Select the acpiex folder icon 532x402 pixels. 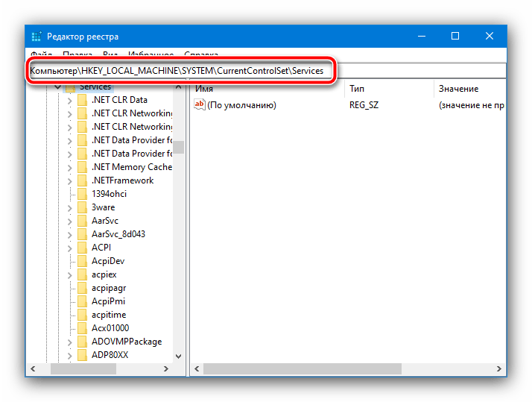83,274
